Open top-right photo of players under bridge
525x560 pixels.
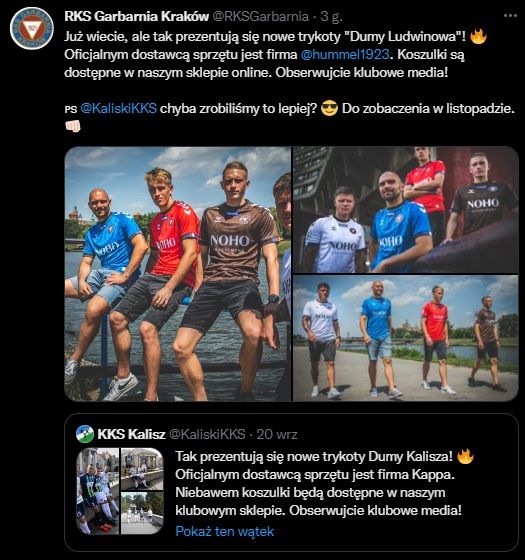point(406,210)
